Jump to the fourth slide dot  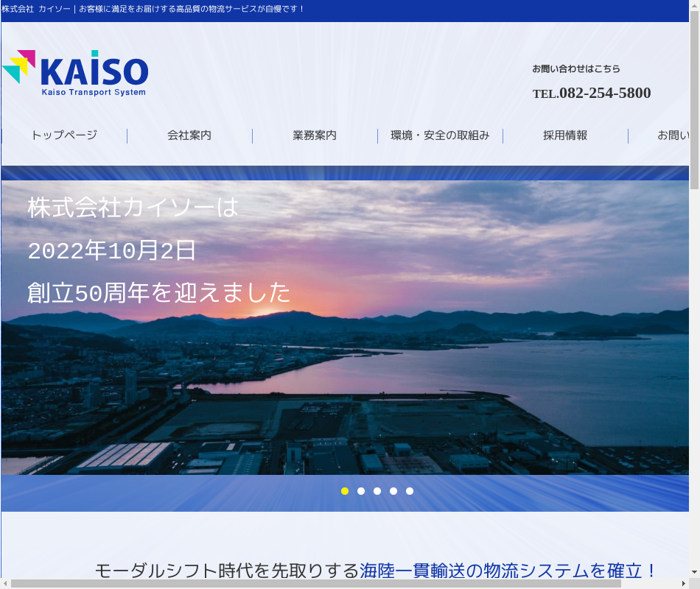click(x=393, y=491)
